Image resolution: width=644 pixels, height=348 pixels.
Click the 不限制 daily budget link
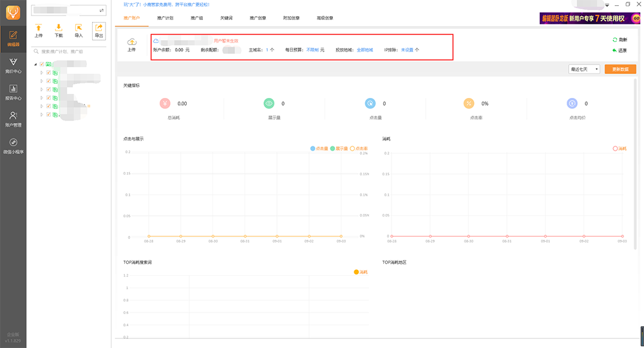312,50
